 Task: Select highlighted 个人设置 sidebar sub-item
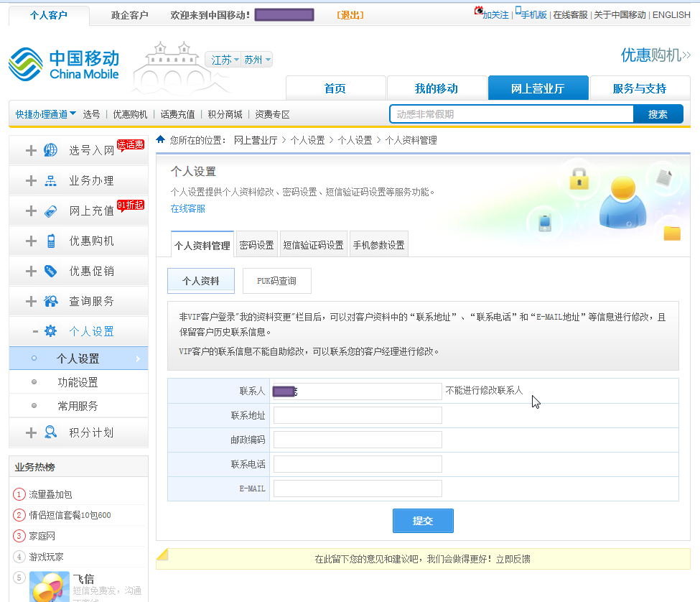pos(78,358)
